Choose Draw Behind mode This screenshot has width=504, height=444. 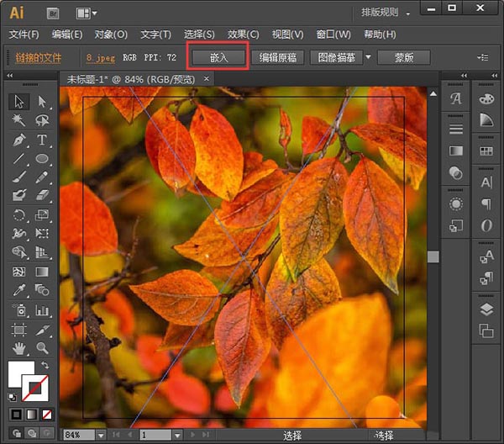(32, 433)
